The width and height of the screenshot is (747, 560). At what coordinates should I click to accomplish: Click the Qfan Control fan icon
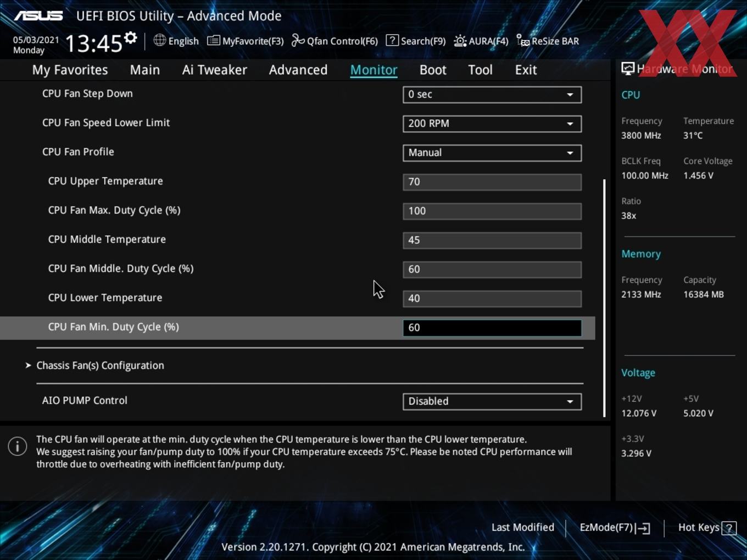298,41
